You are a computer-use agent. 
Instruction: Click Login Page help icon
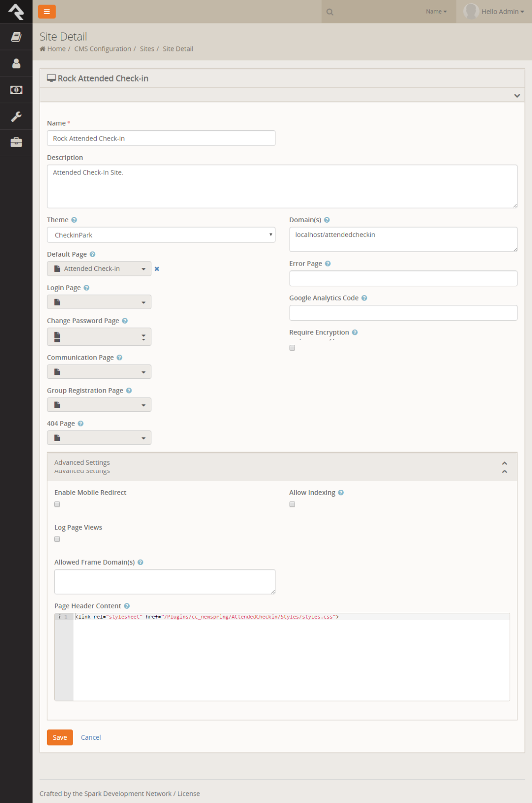tap(86, 288)
